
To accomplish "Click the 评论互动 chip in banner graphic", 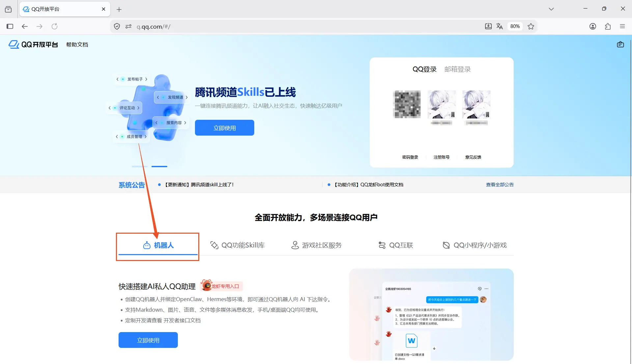I will tap(124, 108).
